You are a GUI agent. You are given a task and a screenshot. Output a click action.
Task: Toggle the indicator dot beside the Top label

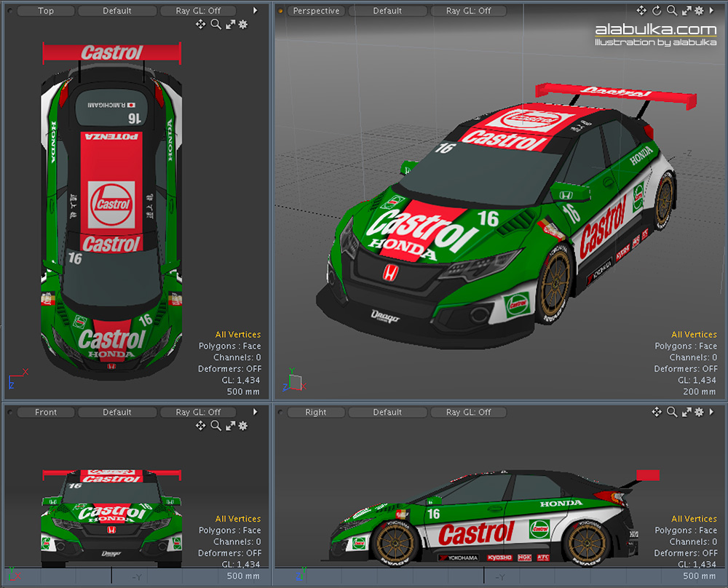click(9, 11)
